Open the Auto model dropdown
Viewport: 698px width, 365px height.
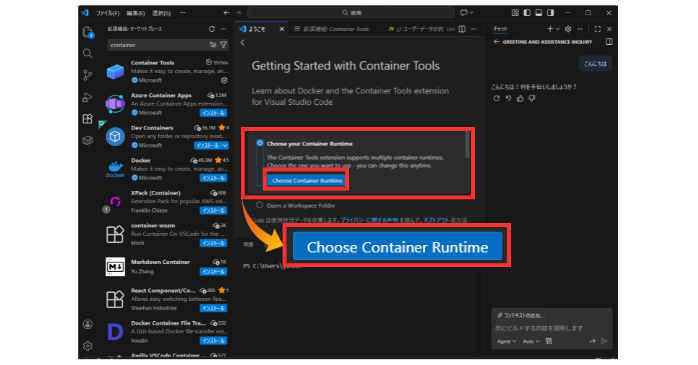pos(531,341)
